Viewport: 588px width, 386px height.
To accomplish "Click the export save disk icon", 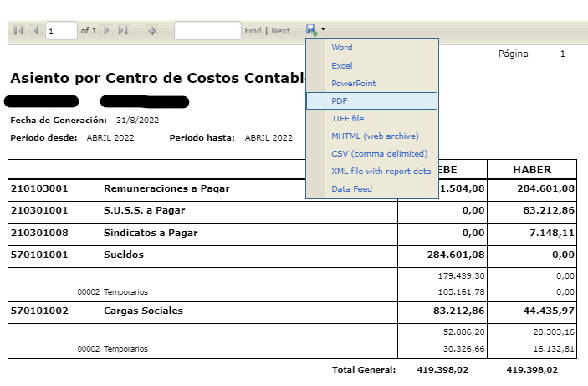I will [x=312, y=30].
